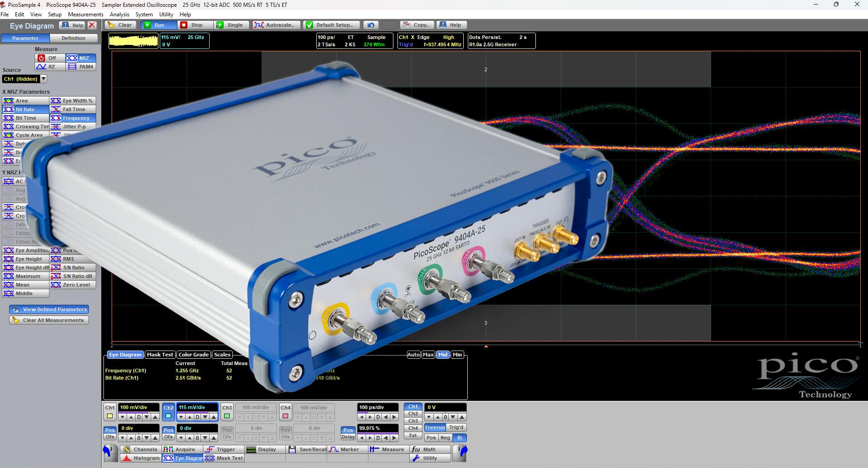Switch measurement mode to PAM4
868x468 pixels.
pyautogui.click(x=81, y=67)
